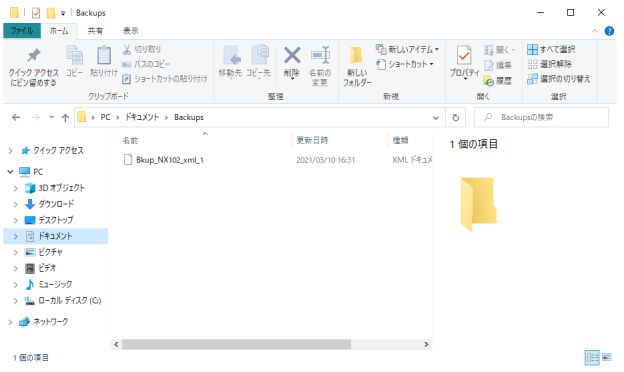Open the Shortcut (ショートカット) dropdown
624x372 pixels.
[x=405, y=64]
